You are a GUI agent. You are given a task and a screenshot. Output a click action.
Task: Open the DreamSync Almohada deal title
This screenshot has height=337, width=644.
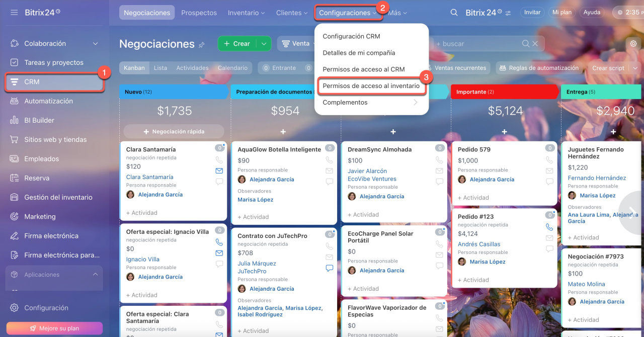379,149
